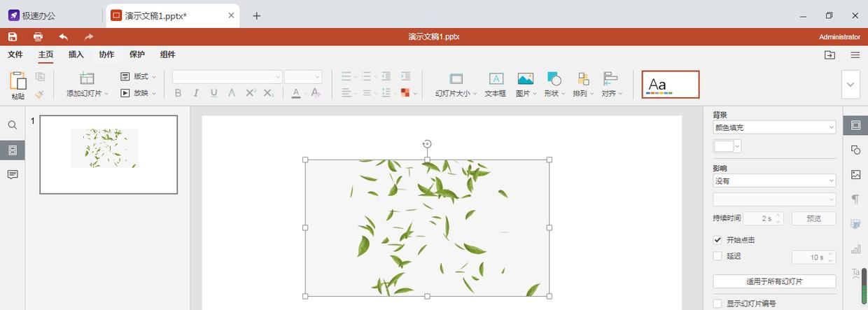Open the 没有 transition effect dropdown
Image resolution: width=868 pixels, height=310 pixels.
(x=774, y=181)
